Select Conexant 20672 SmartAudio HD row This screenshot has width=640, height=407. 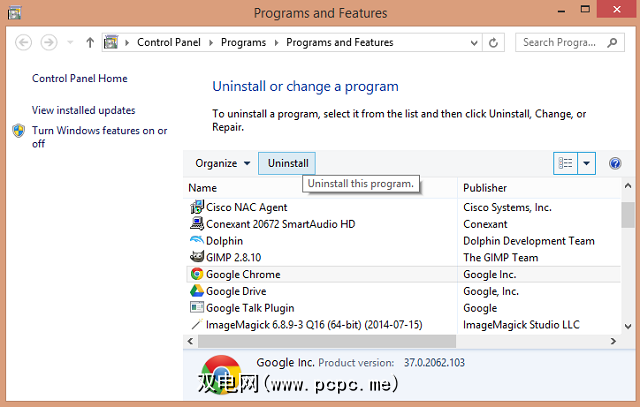403,224
